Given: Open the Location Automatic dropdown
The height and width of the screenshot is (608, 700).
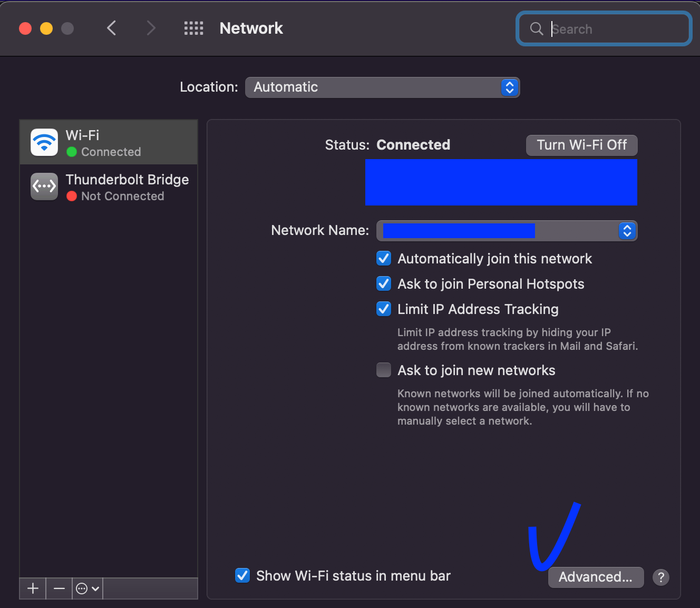Looking at the screenshot, I should pos(382,87).
